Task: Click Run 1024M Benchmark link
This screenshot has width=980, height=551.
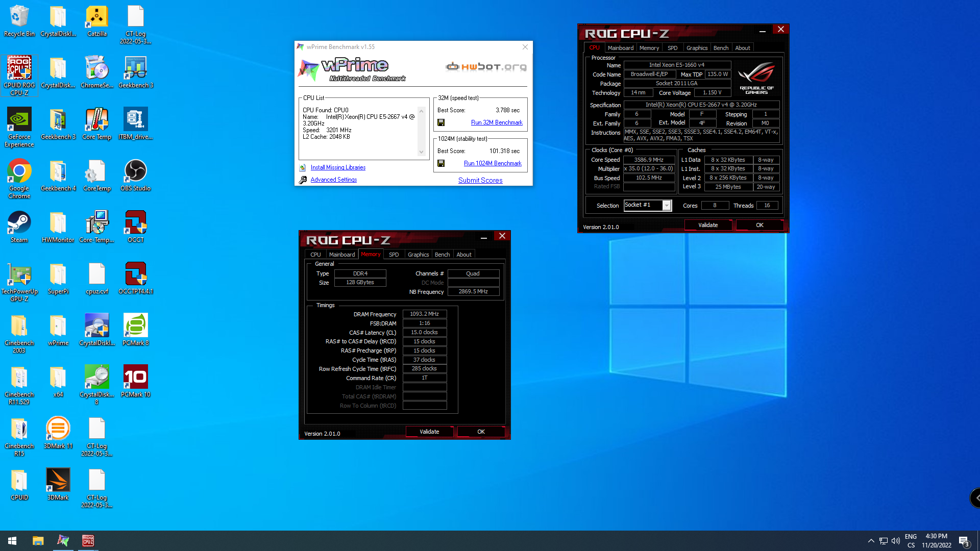Action: pyautogui.click(x=493, y=163)
